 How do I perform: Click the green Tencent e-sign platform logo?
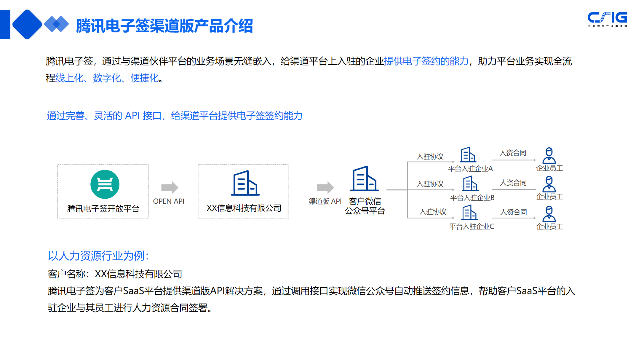[105, 184]
